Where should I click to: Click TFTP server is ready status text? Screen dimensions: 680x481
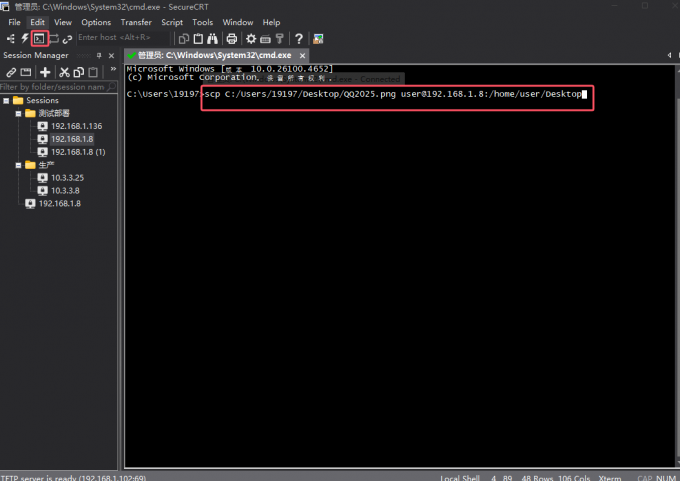click(73, 478)
